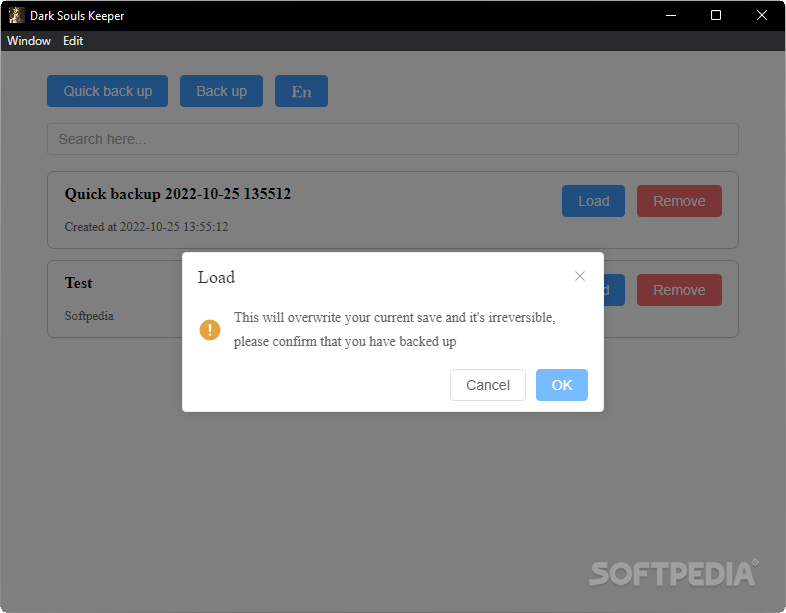Remove the Quick backup 2022-10-25 135512 entry
Screen dimensions: 786x613
tap(679, 201)
